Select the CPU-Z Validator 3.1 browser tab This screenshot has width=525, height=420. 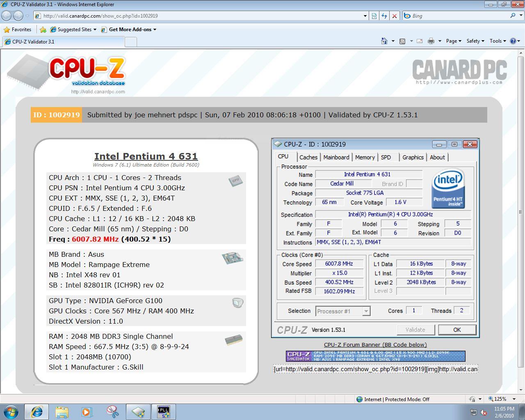click(x=64, y=41)
